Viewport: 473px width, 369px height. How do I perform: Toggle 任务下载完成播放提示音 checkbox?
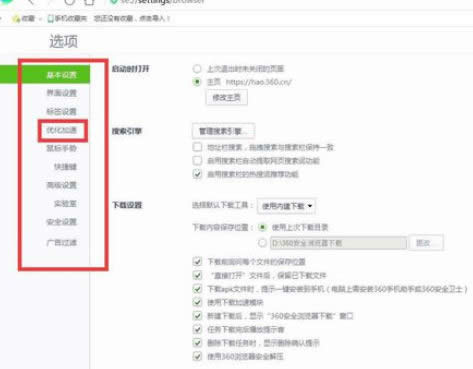coord(197,329)
